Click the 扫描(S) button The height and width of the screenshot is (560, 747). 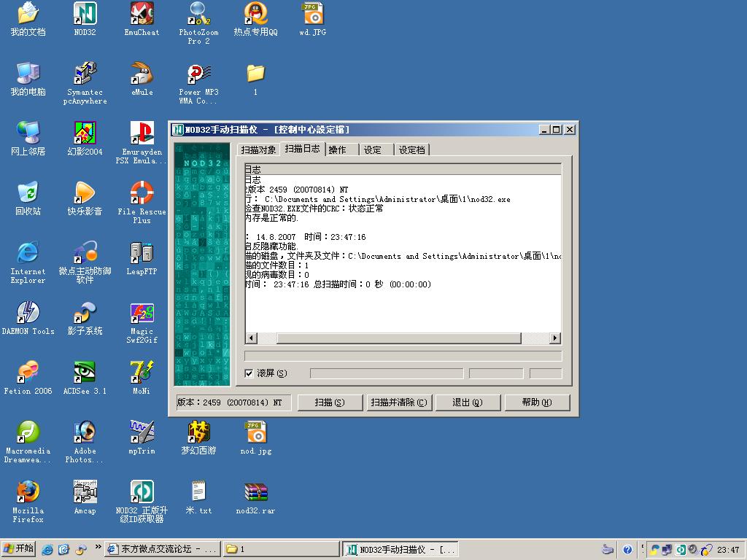pos(330,402)
